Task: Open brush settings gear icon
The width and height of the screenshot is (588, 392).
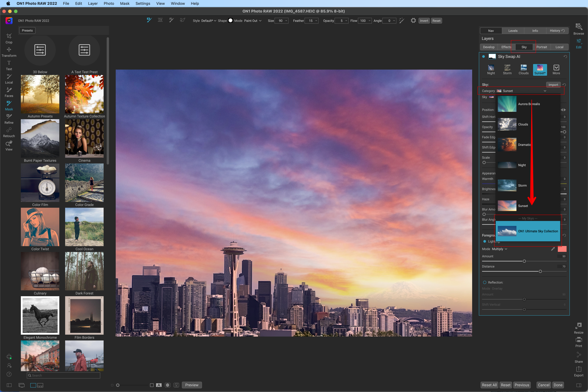Action: click(413, 21)
